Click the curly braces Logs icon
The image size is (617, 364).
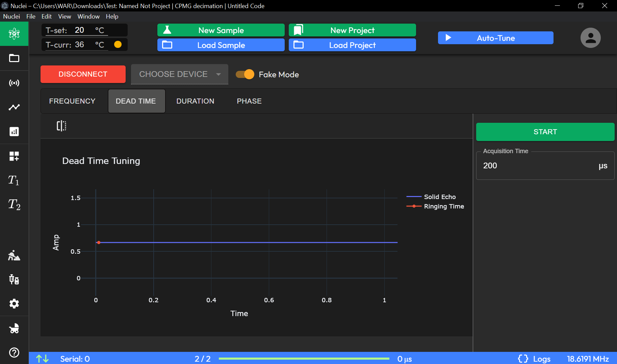click(523, 359)
